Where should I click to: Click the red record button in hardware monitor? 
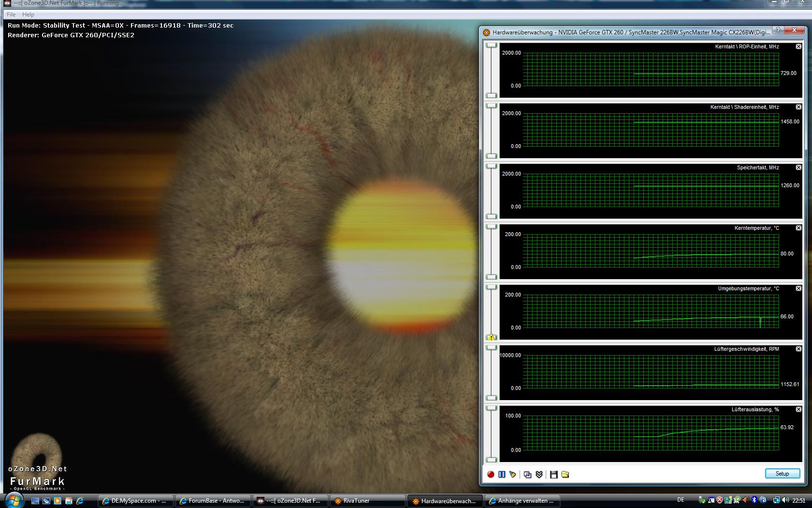(491, 475)
